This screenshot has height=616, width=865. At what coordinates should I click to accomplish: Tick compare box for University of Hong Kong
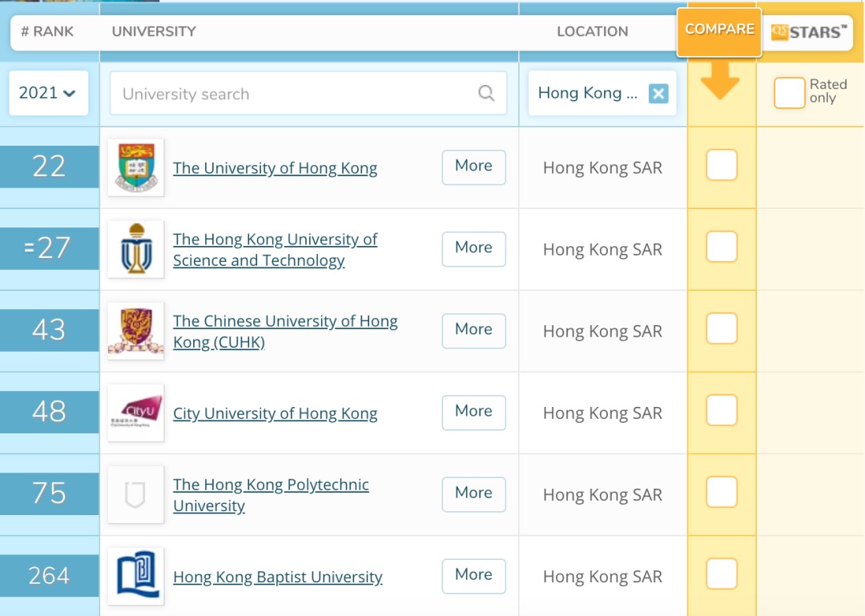tap(722, 165)
